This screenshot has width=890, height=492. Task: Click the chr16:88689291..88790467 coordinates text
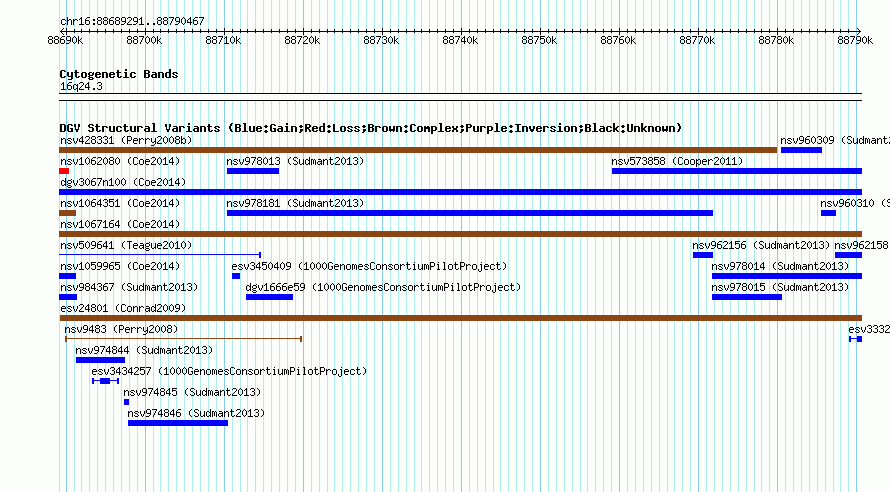tap(132, 21)
